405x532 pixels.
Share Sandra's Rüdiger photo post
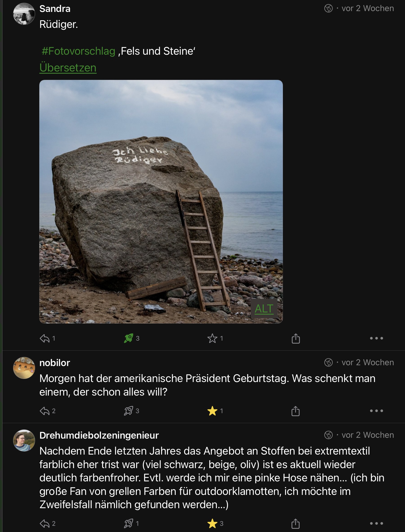tap(296, 338)
